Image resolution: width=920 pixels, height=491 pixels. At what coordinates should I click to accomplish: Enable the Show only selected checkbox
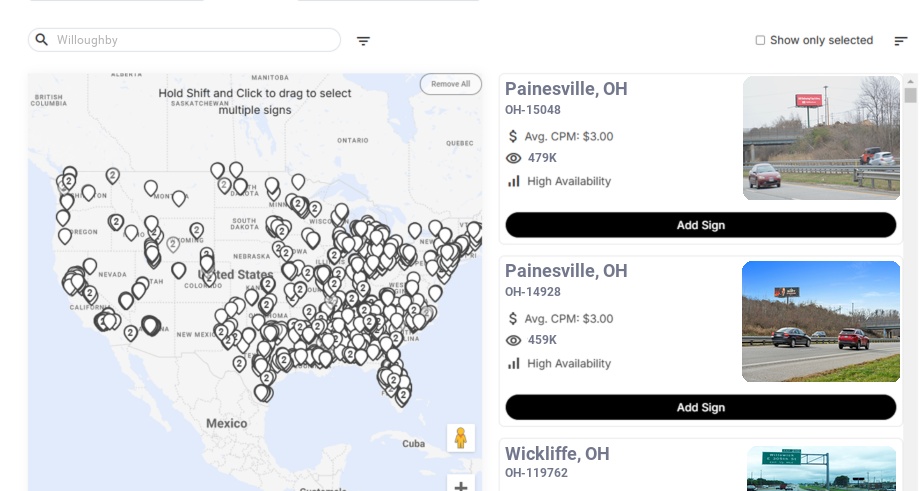click(x=760, y=41)
